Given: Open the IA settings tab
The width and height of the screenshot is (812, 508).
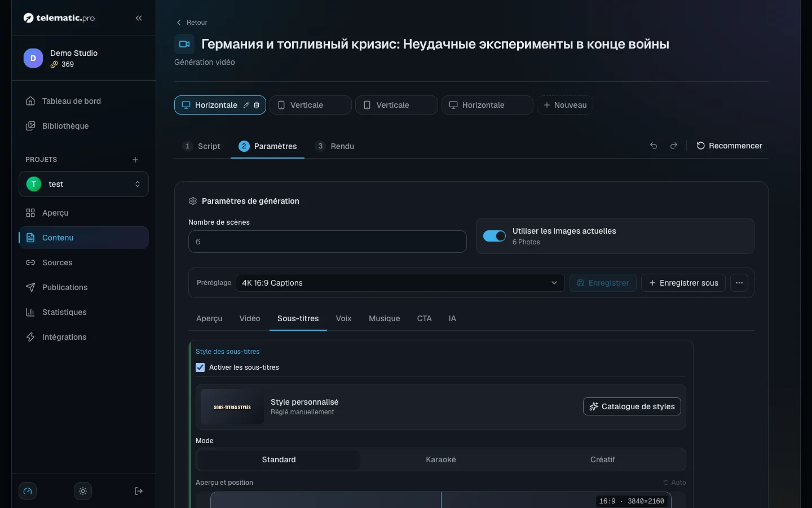Looking at the screenshot, I should tap(452, 318).
